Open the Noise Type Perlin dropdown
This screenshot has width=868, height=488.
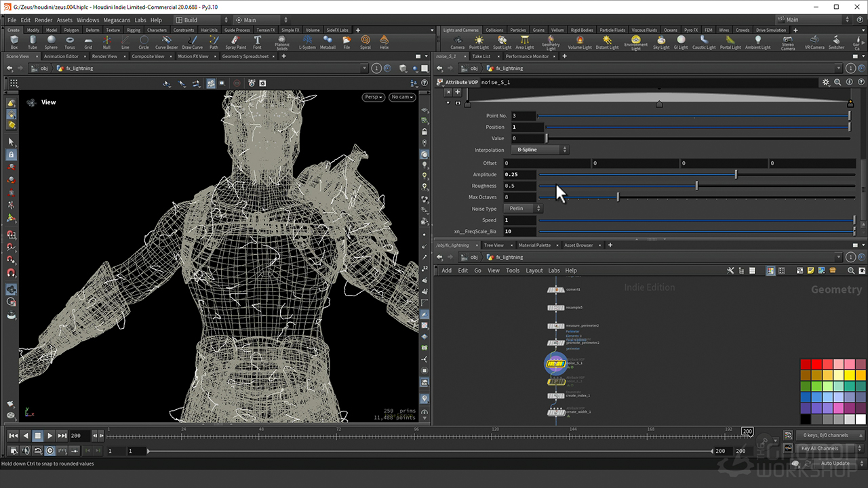pos(525,209)
